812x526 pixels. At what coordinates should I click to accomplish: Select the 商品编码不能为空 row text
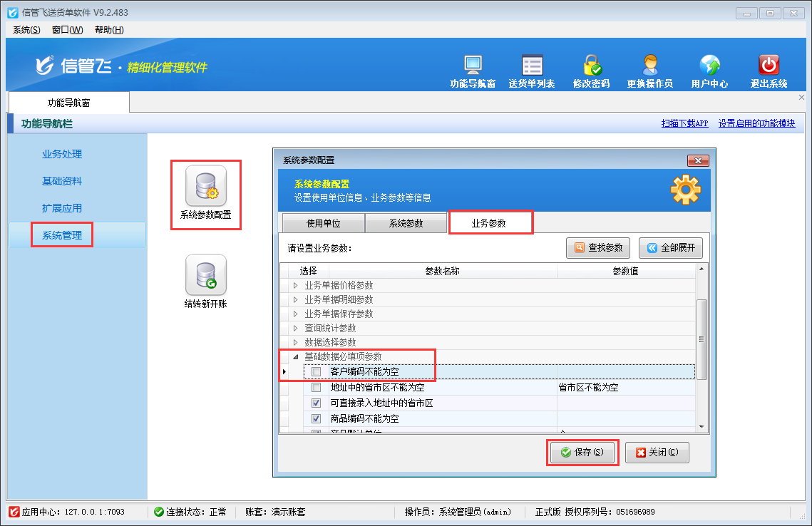click(x=364, y=418)
